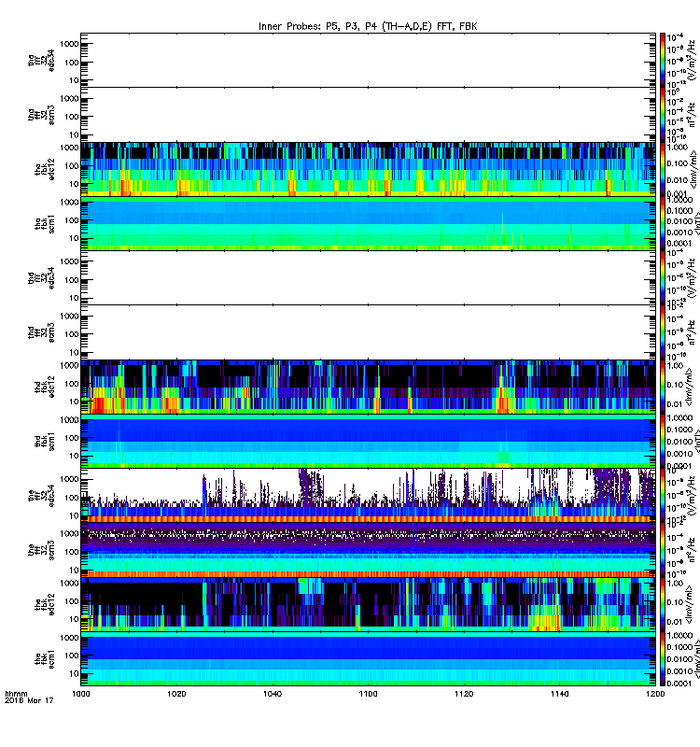Image resolution: width=700 pixels, height=747 pixels.
Task: Click the "1200" time label at axis end
Action: click(x=655, y=694)
